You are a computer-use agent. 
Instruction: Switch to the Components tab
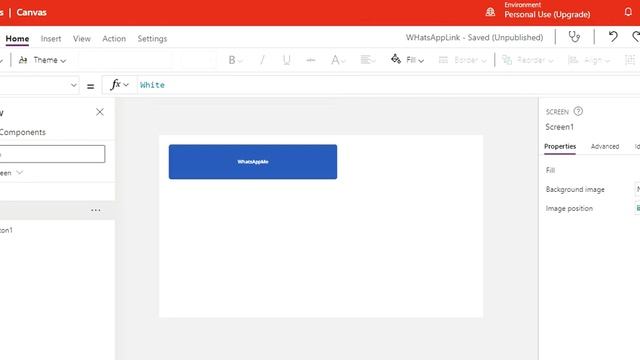[23, 132]
